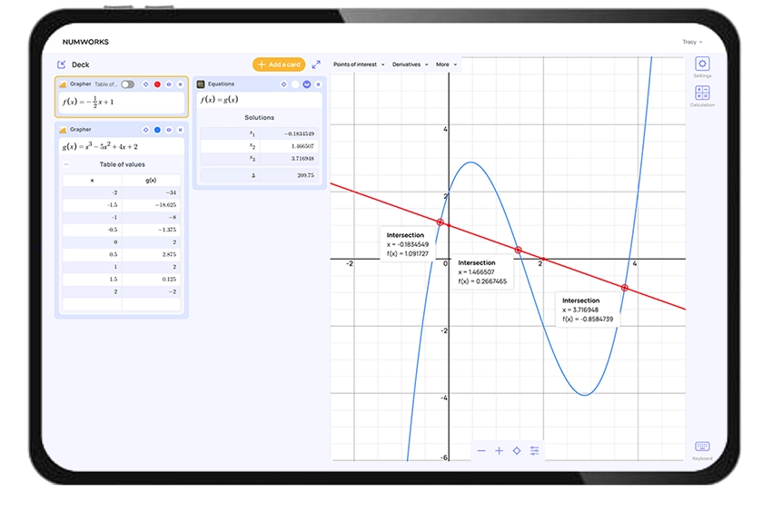
Task: Recenter the graph view
Action: tap(516, 451)
